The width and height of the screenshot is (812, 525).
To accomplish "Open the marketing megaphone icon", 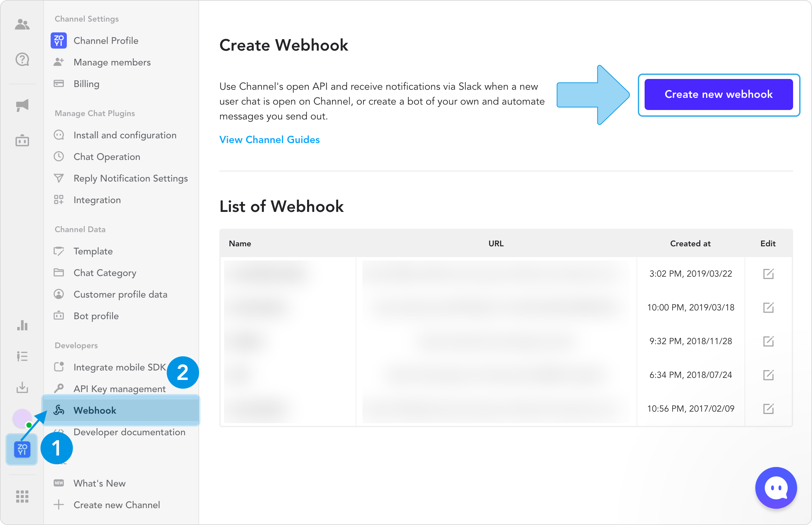I will tap(22, 105).
